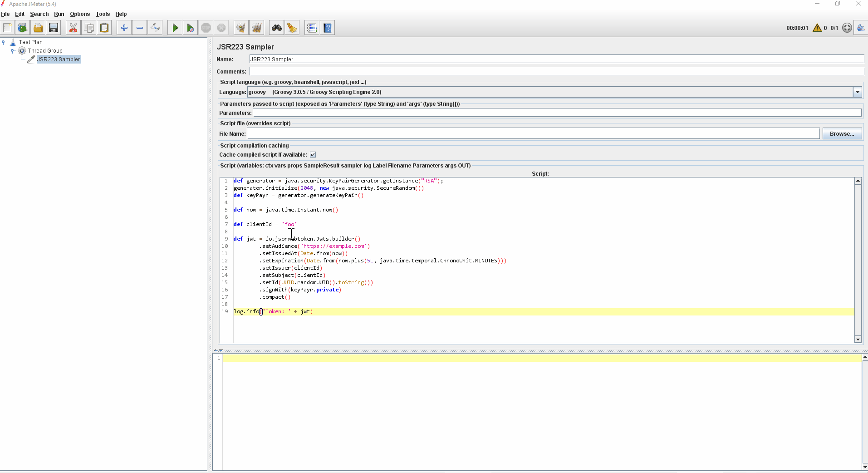Image resolution: width=868 pixels, height=473 pixels.
Task: Save the test plan with the floppy disk icon
Action: point(54,27)
